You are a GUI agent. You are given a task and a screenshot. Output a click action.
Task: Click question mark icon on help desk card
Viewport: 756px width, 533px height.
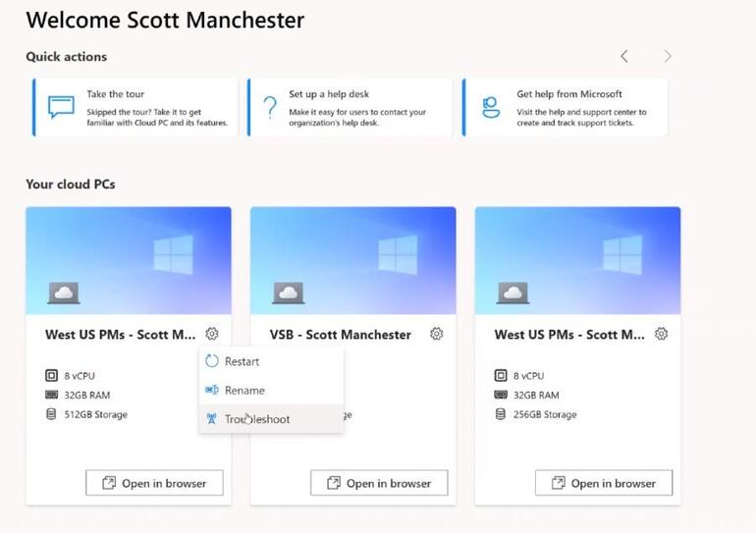pyautogui.click(x=270, y=107)
